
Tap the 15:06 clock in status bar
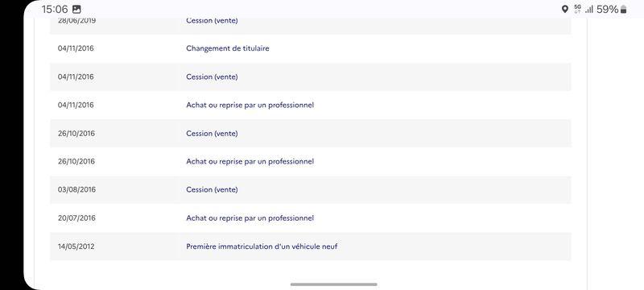tap(55, 10)
